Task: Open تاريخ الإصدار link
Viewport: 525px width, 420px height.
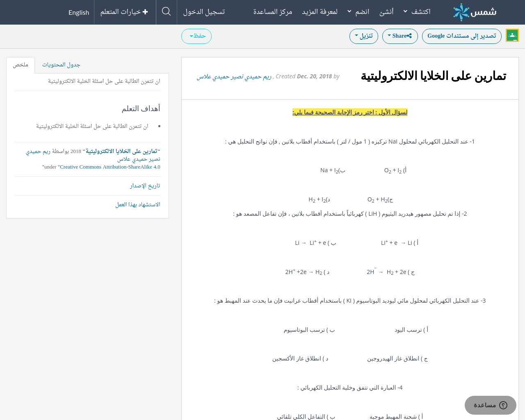Action: pos(145,186)
